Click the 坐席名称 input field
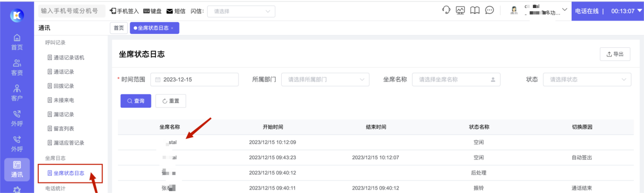This screenshot has width=644, height=193. [456, 79]
